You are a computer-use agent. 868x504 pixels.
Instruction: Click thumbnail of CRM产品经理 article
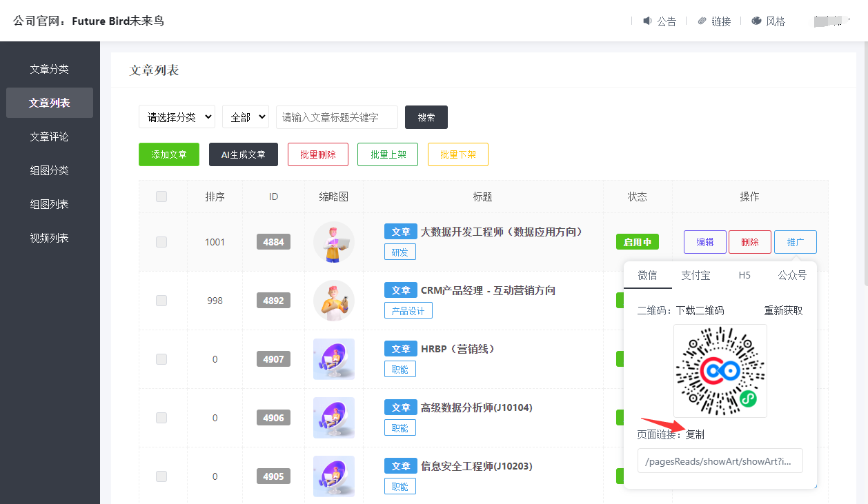(334, 301)
